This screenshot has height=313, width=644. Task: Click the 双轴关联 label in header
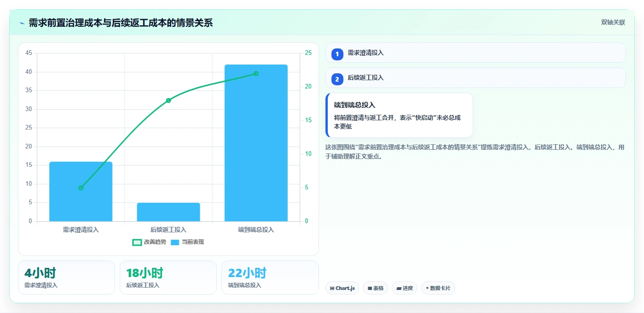(613, 23)
